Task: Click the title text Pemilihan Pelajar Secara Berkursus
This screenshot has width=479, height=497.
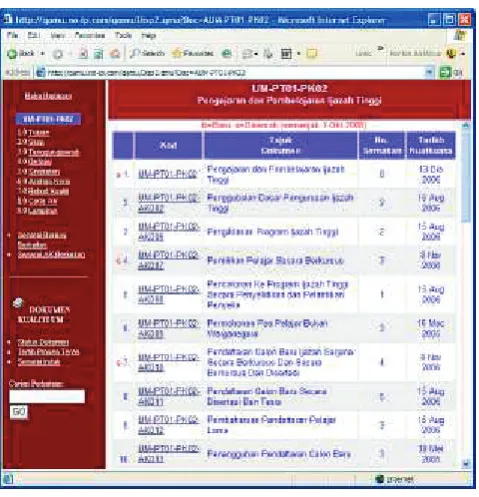Action: coord(275,260)
